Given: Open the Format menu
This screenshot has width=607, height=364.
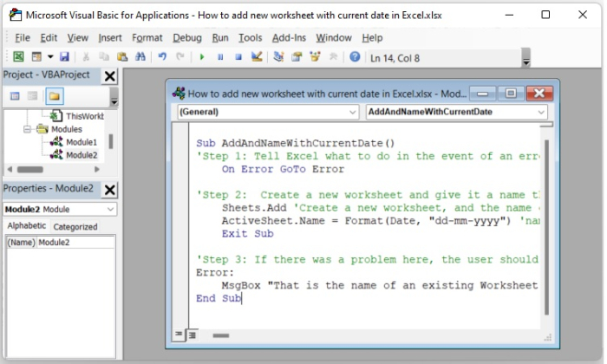Looking at the screenshot, I should tap(147, 38).
